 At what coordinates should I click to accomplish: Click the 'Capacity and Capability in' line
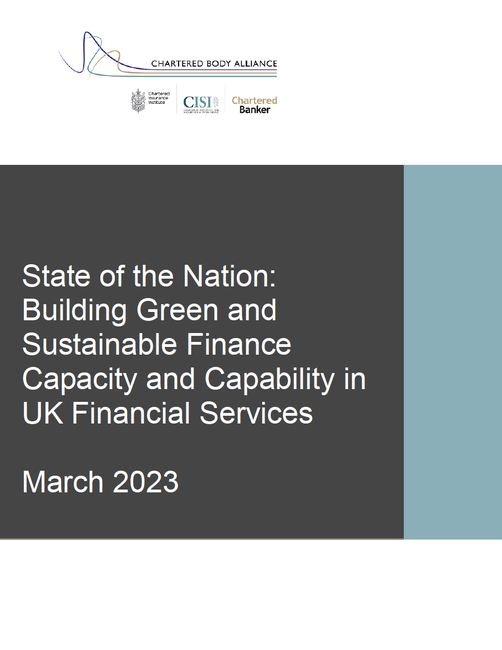click(x=194, y=379)
